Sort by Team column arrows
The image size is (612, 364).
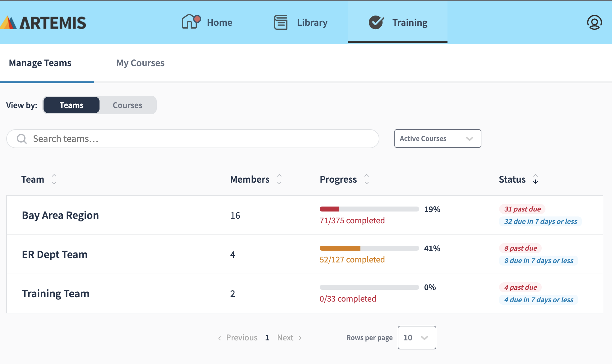(x=54, y=179)
